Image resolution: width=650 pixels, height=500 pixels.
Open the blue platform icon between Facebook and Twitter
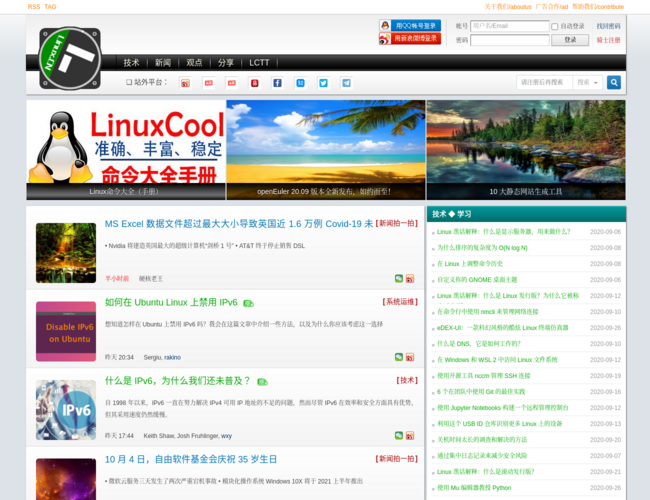point(301,83)
